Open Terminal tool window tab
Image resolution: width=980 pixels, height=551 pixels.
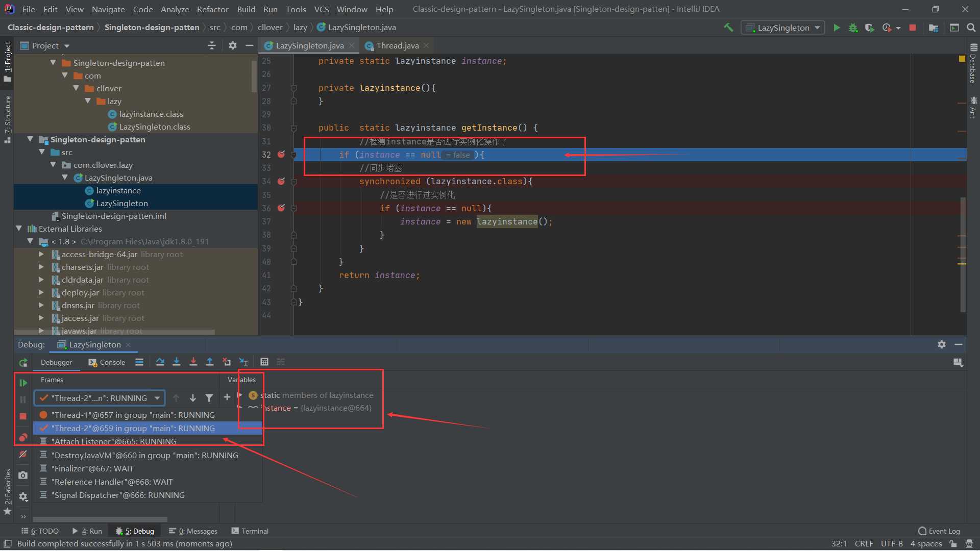coord(250,531)
